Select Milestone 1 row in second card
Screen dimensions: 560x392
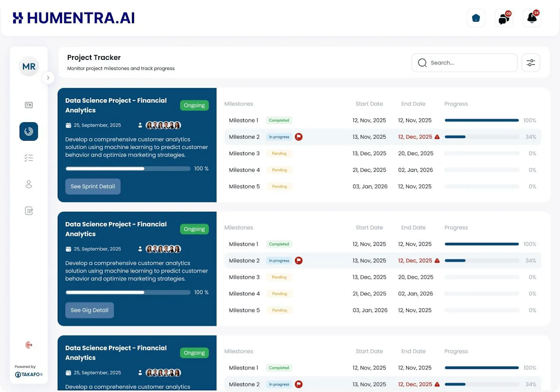pyautogui.click(x=383, y=244)
